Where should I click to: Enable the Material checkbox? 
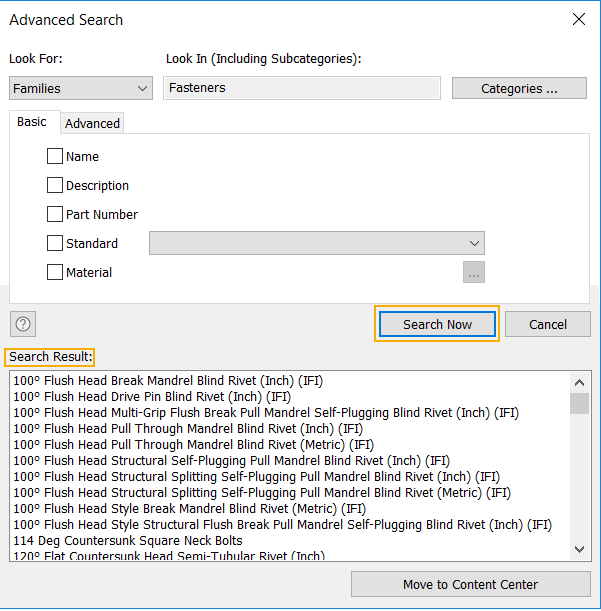55,272
